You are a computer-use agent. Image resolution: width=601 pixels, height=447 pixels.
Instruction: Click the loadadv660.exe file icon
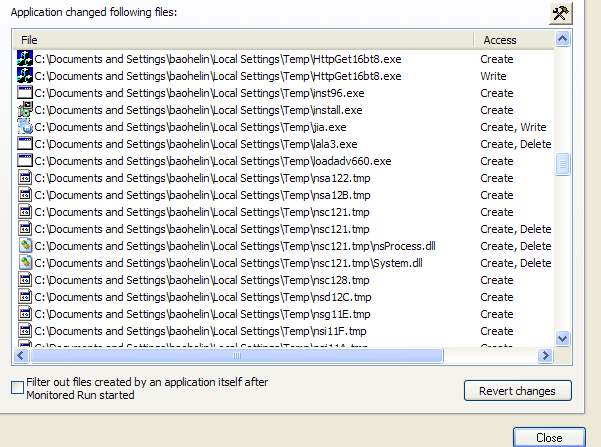[x=26, y=161]
